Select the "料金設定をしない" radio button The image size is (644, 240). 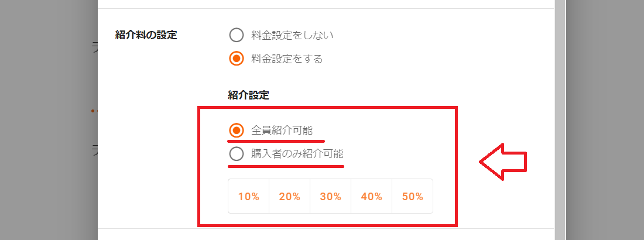(236, 35)
